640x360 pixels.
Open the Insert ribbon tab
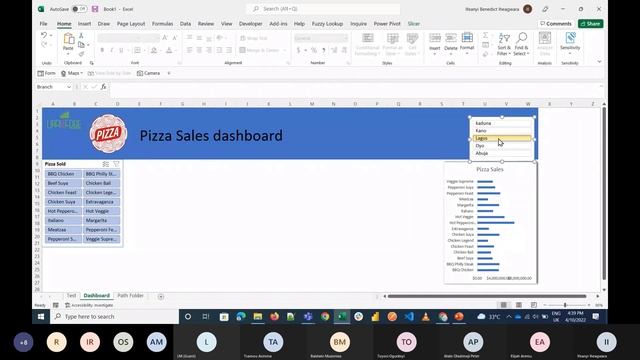84,24
